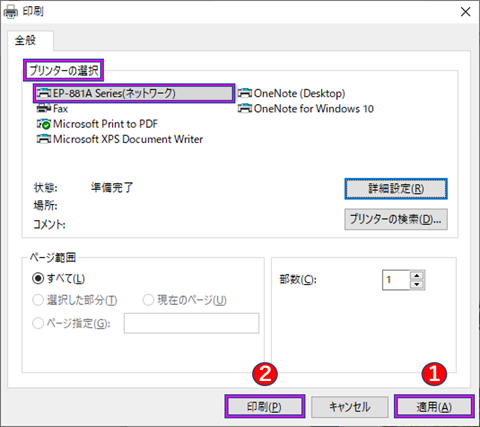Click the 部数 copies number field
This screenshot has height=427, width=480.
pyautogui.click(x=396, y=280)
